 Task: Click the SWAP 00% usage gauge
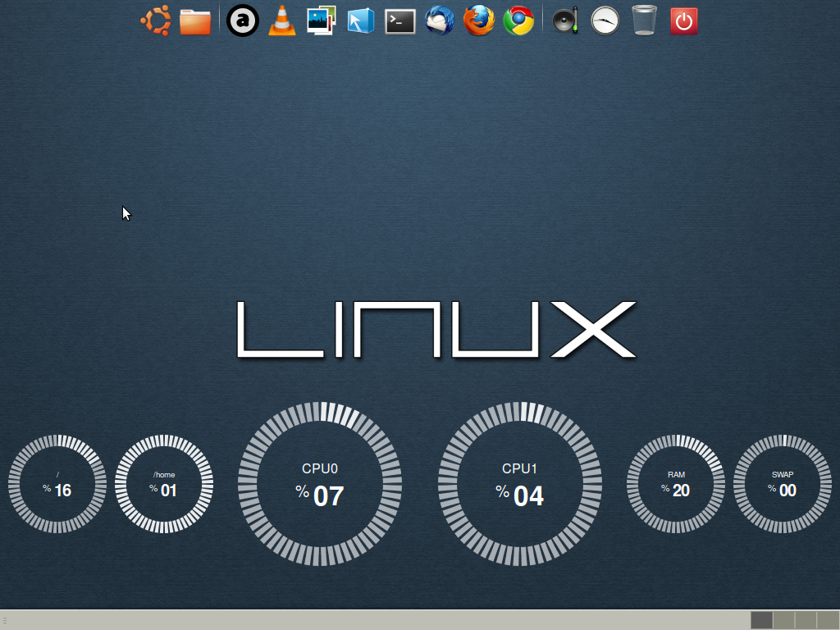coord(783,484)
